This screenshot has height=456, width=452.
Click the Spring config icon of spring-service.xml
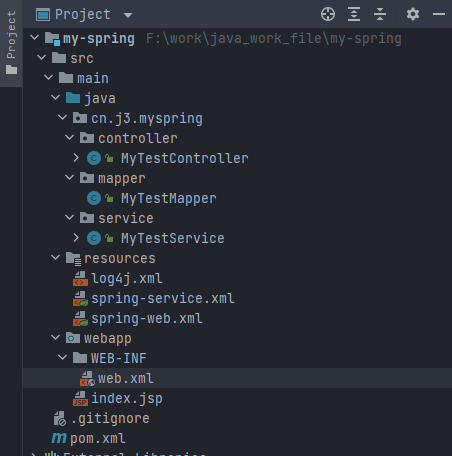click(x=80, y=298)
